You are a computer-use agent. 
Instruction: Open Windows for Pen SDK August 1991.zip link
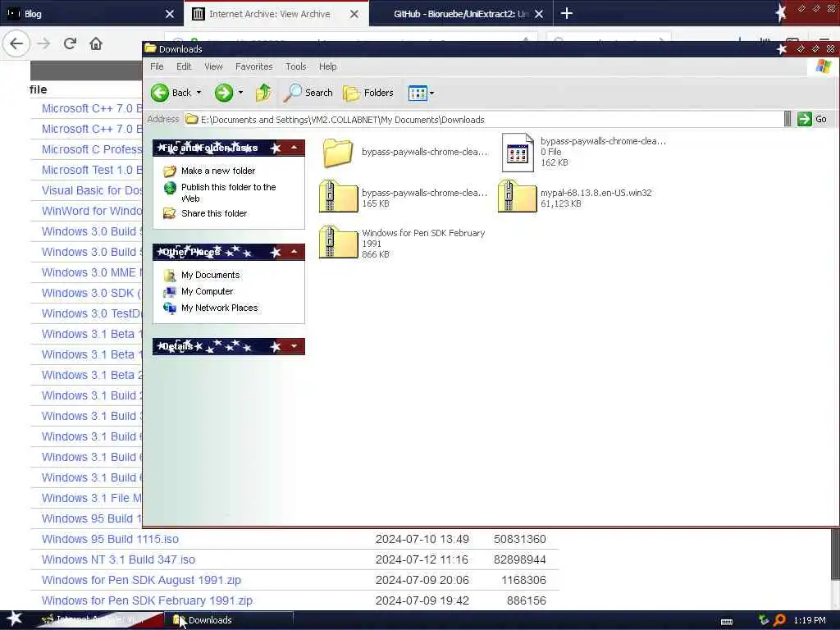(x=141, y=580)
